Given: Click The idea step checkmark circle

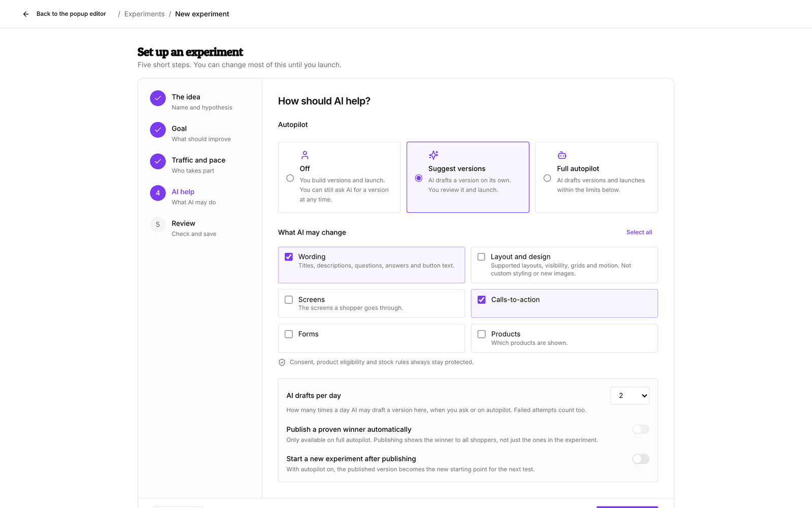Looking at the screenshot, I should (158, 98).
